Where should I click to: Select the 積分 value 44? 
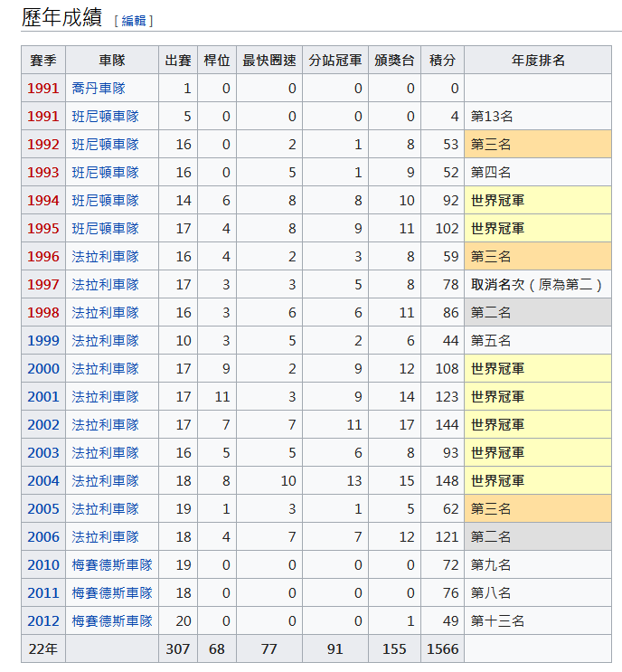(442, 341)
